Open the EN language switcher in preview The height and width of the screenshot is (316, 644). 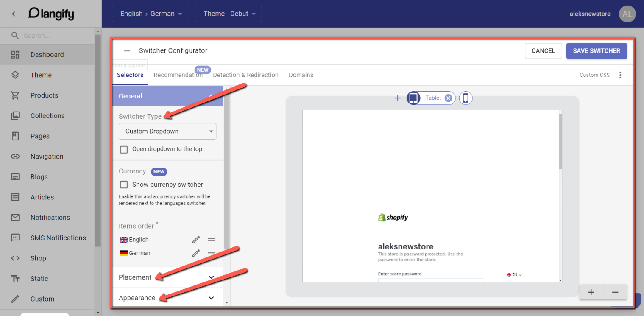pos(515,275)
